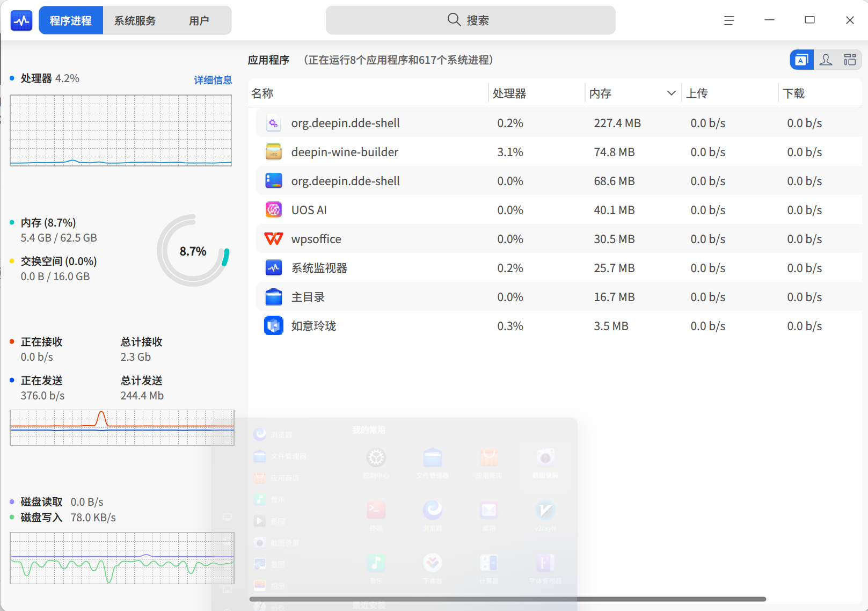Click the 交换空间 (0.0%) label

[x=59, y=261]
